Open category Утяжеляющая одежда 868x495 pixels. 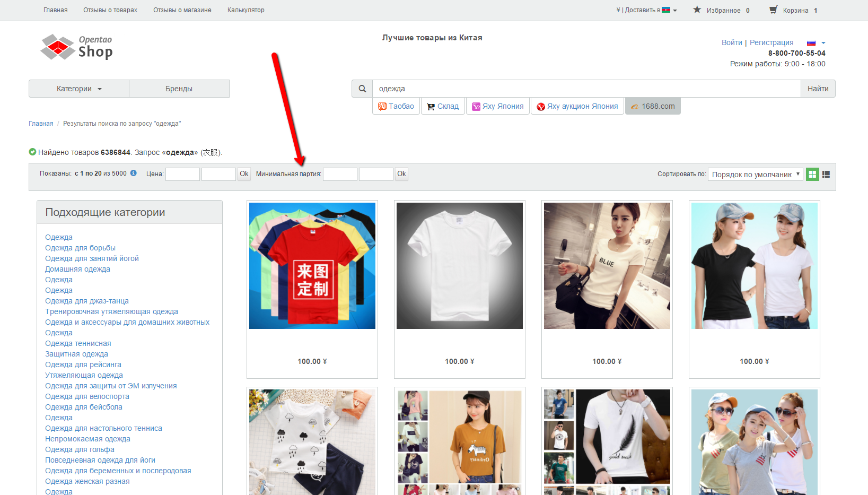point(84,375)
